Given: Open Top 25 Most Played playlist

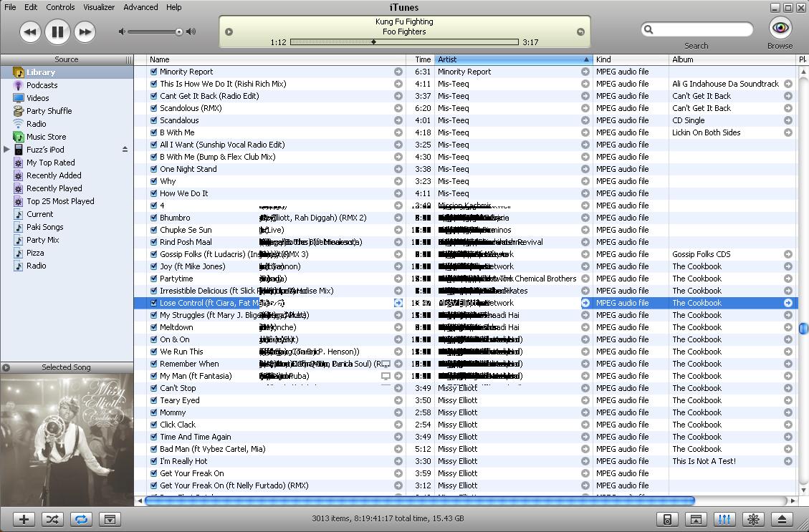Looking at the screenshot, I should (60, 201).
